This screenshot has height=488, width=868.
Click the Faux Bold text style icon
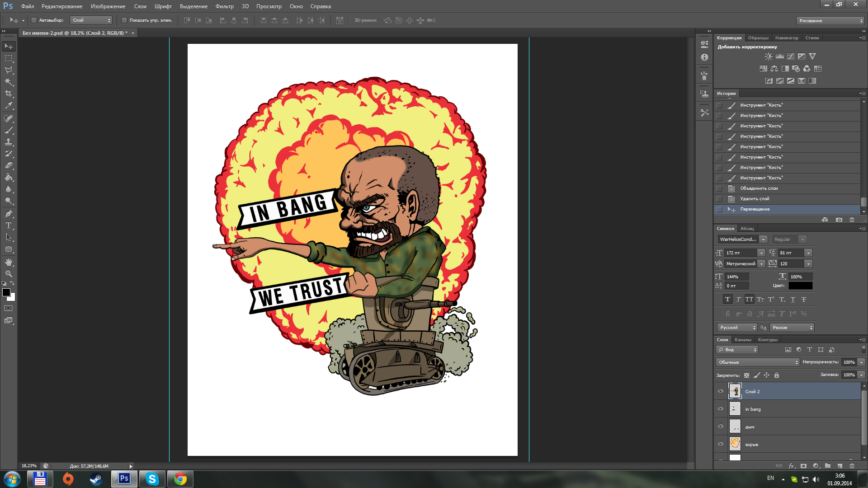click(x=727, y=299)
